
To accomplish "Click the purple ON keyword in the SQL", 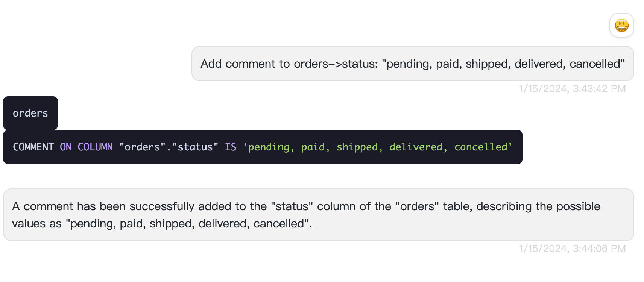I will pyautogui.click(x=66, y=147).
